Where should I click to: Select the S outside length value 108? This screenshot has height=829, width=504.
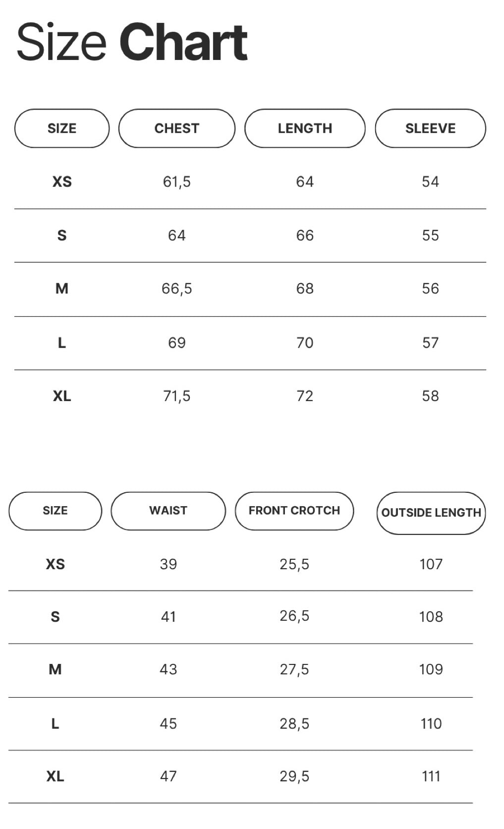click(431, 617)
